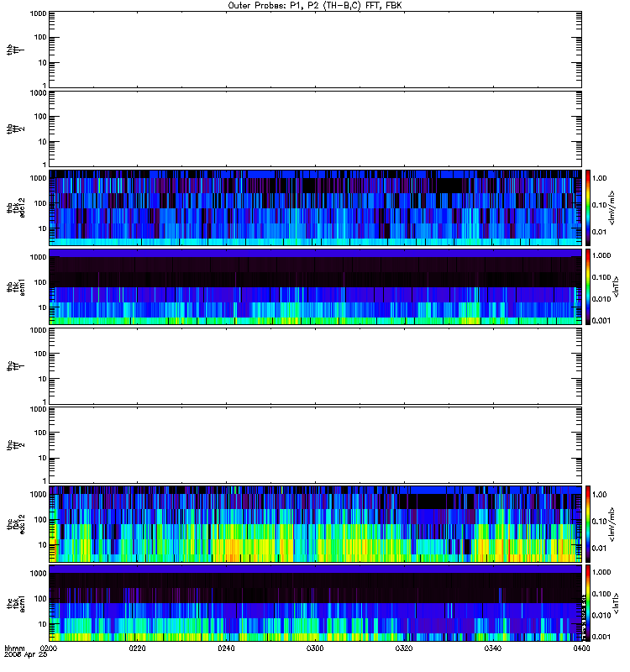Click the 'thc fbk scm1' y-axis title
Screen dimensions: 630x672
[15, 603]
